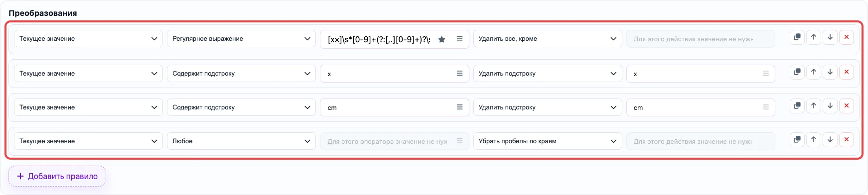Open 'Удалить подстроку' dropdown in cm row

[548, 107]
